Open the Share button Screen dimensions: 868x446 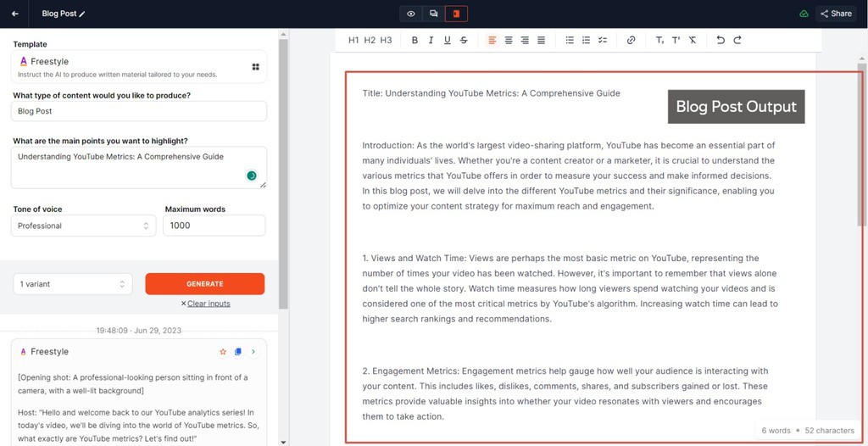point(836,14)
